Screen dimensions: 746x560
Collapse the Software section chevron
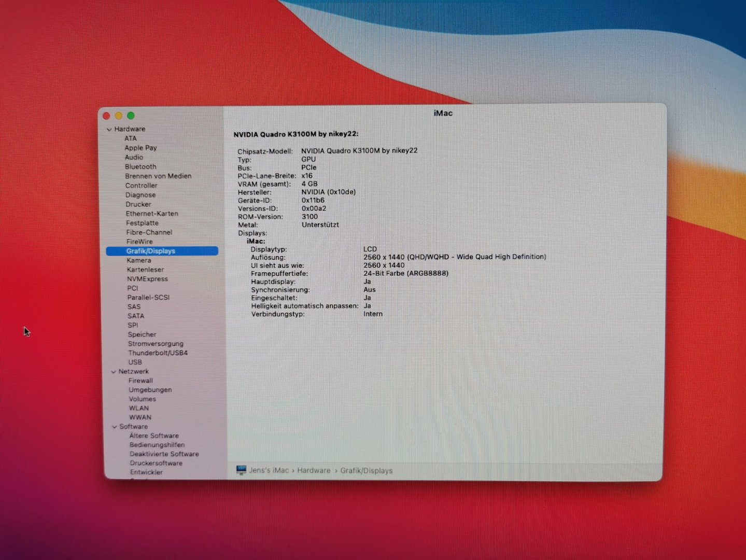point(115,427)
